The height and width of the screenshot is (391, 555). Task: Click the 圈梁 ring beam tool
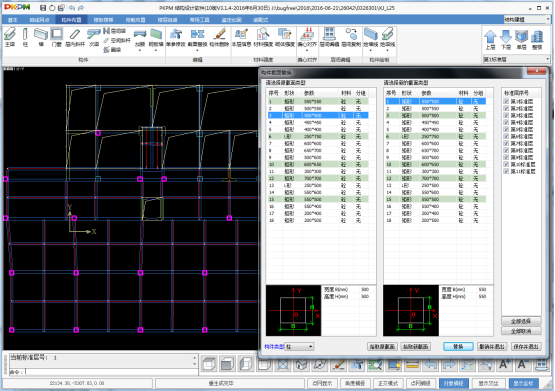113,50
